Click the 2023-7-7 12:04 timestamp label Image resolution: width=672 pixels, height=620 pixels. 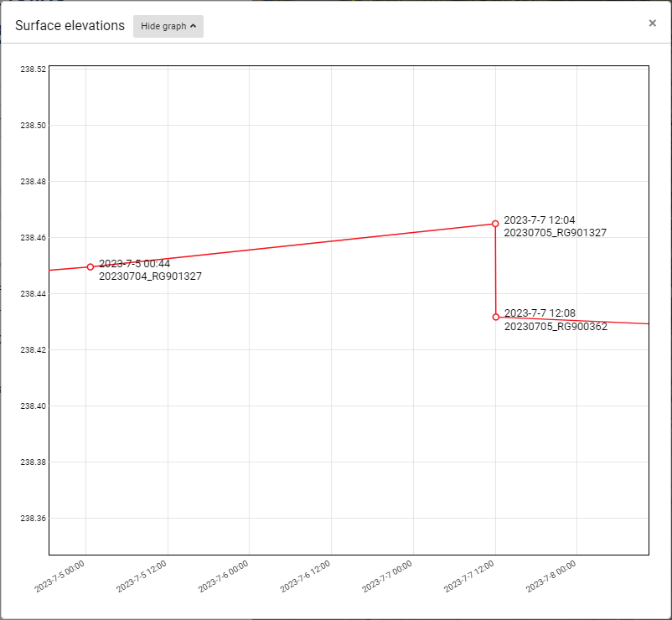pos(540,220)
